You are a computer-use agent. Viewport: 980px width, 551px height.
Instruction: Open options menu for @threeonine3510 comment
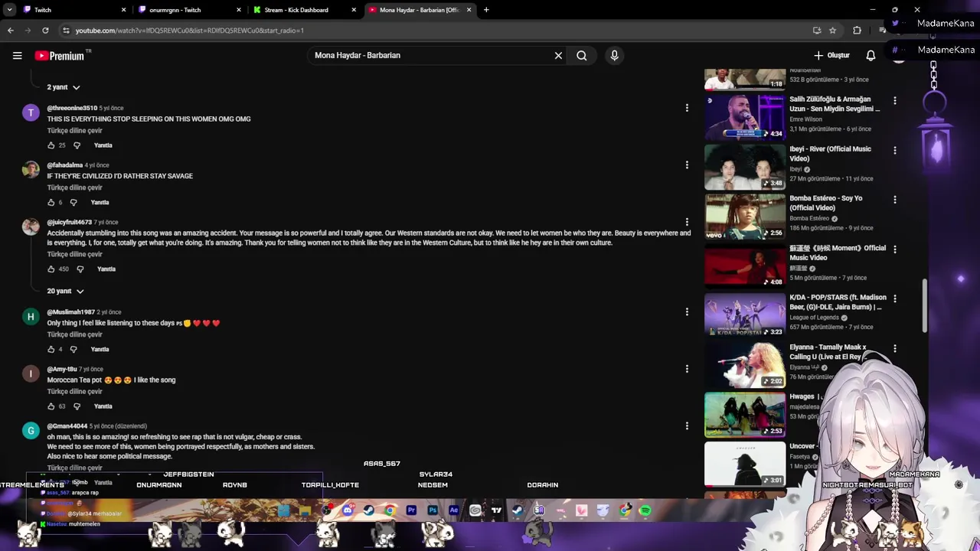point(687,108)
